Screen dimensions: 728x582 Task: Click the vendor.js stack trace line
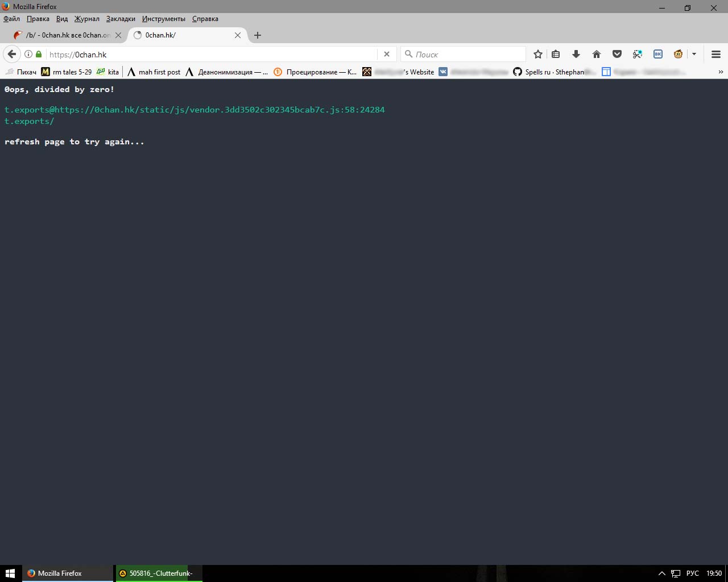pos(195,110)
